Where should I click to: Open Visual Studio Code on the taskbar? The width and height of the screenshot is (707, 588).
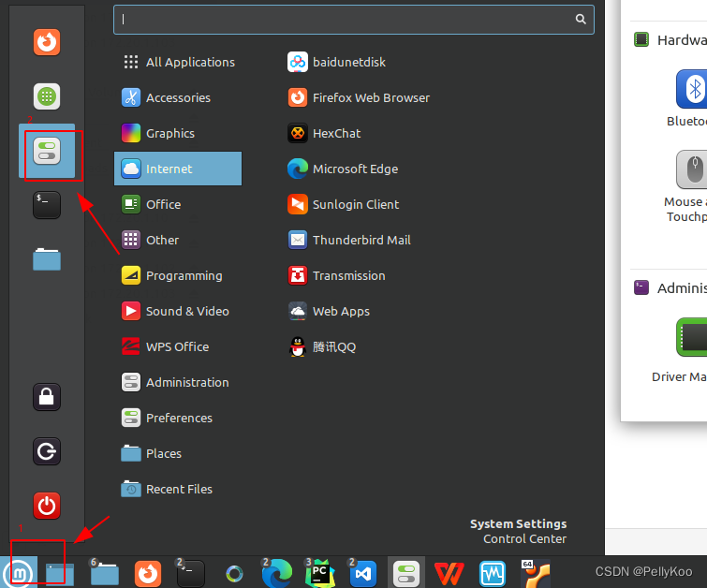click(x=363, y=574)
